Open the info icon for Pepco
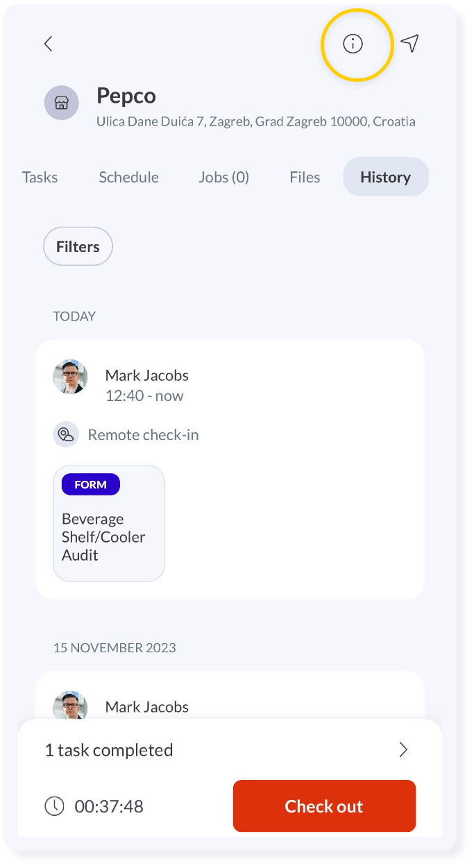The width and height of the screenshot is (474, 868). click(x=353, y=44)
